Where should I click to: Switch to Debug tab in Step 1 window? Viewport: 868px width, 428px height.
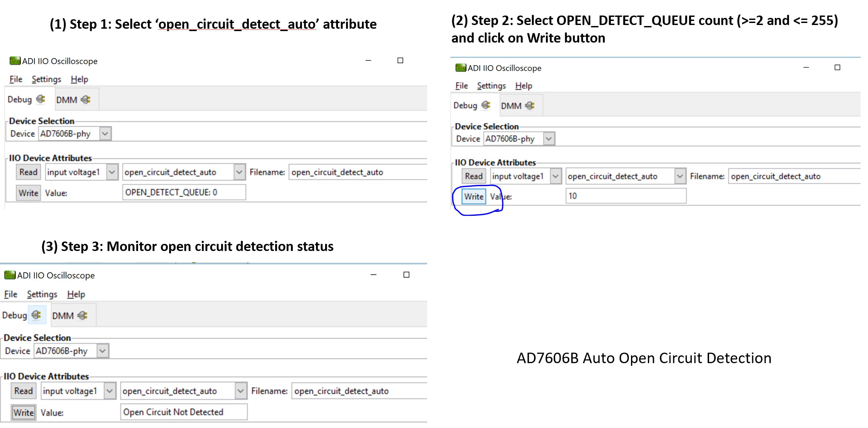[30, 99]
